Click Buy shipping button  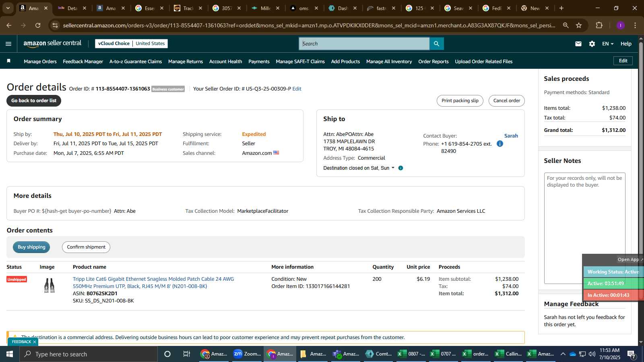(x=31, y=247)
